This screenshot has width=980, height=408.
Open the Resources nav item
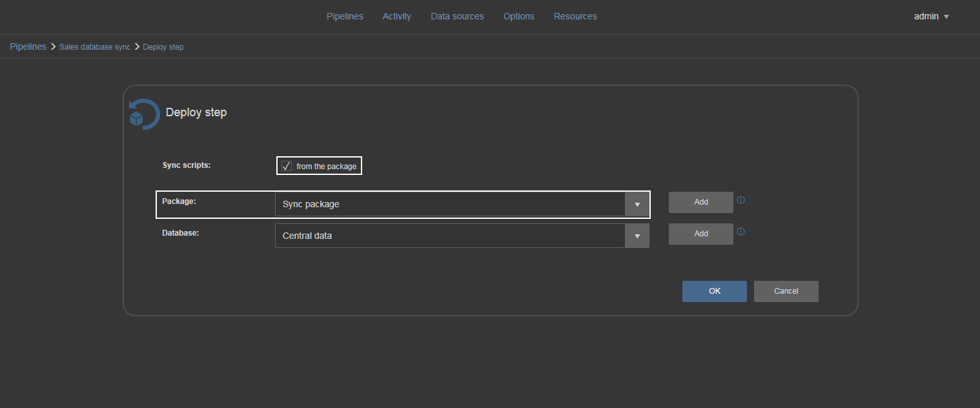[x=575, y=16]
